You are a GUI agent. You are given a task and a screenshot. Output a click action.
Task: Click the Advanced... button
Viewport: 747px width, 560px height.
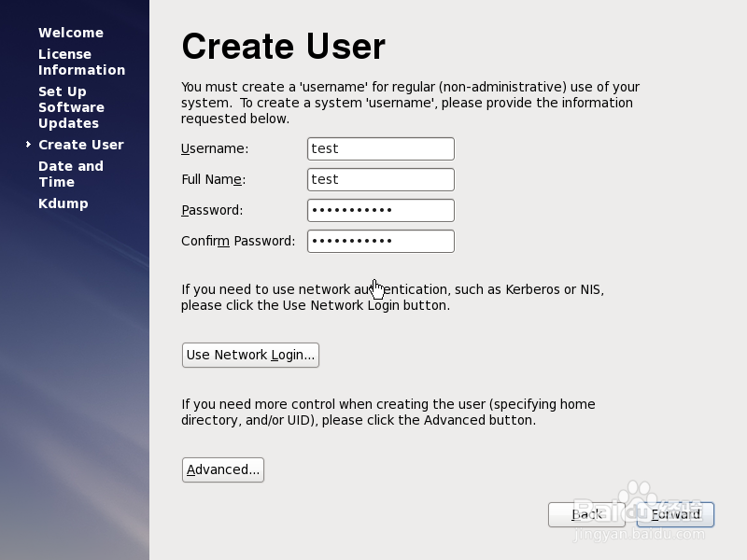[223, 470]
